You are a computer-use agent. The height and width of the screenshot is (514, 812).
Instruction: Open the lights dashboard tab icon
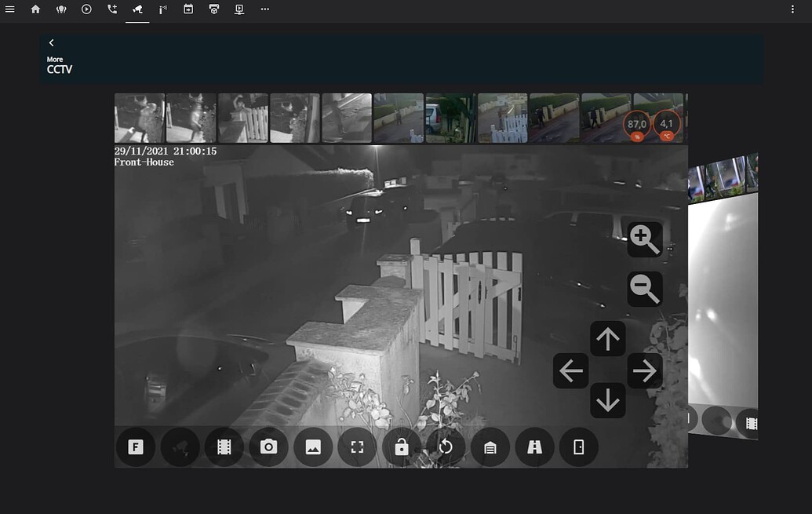[61, 9]
